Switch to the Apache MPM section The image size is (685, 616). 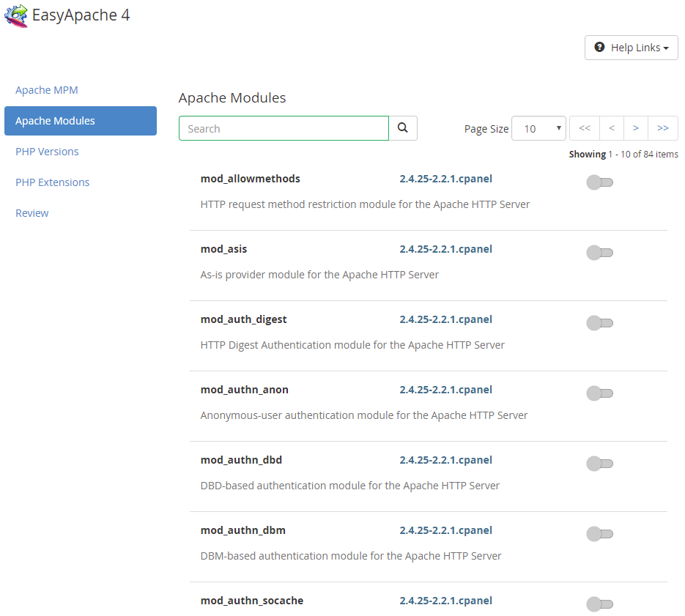pyautogui.click(x=47, y=90)
